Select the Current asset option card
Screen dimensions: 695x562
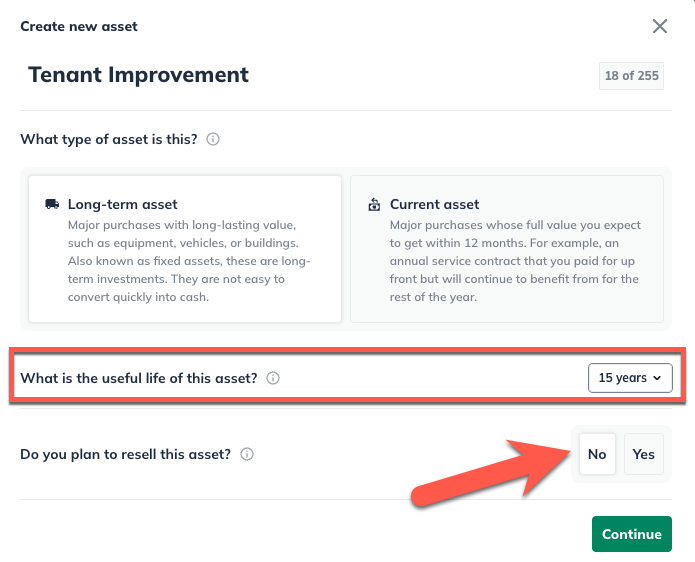[x=506, y=249]
